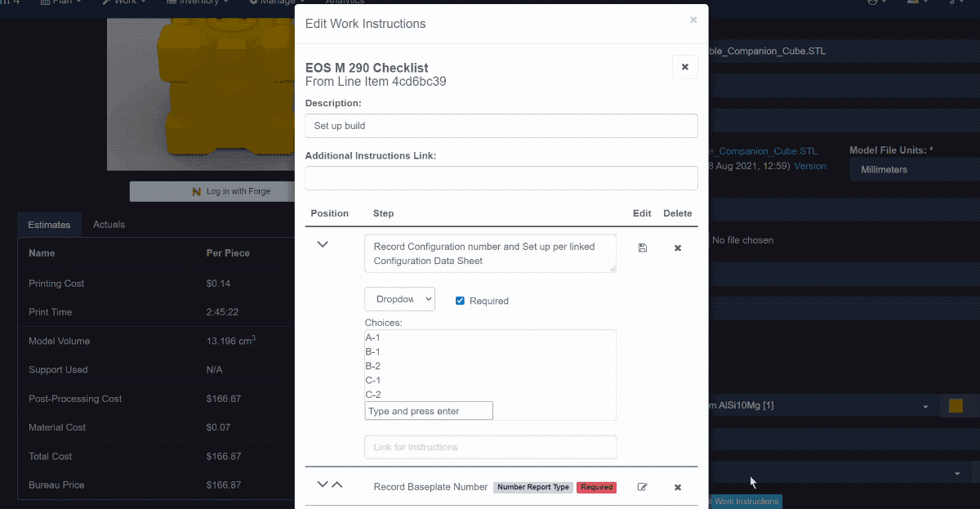Close the Edit Work Instructions dialog
The image size is (980, 509).
(x=693, y=20)
